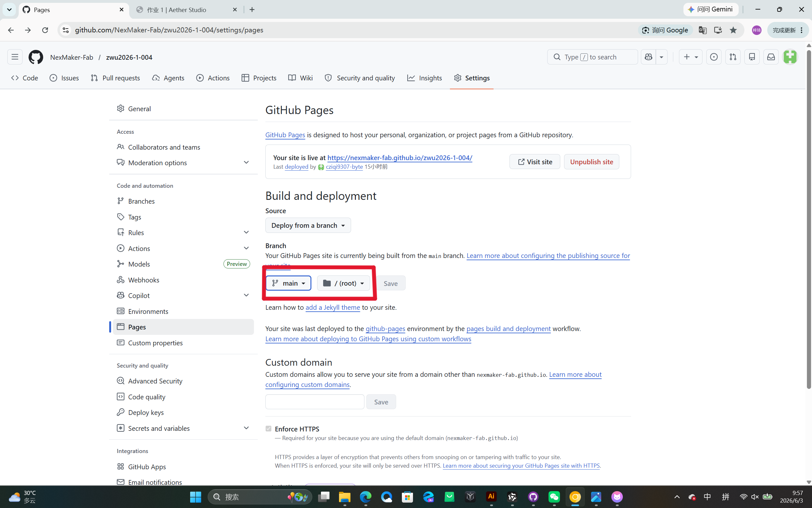The image size is (812, 508).
Task: Open the issues icon in top header
Action: (x=714, y=57)
